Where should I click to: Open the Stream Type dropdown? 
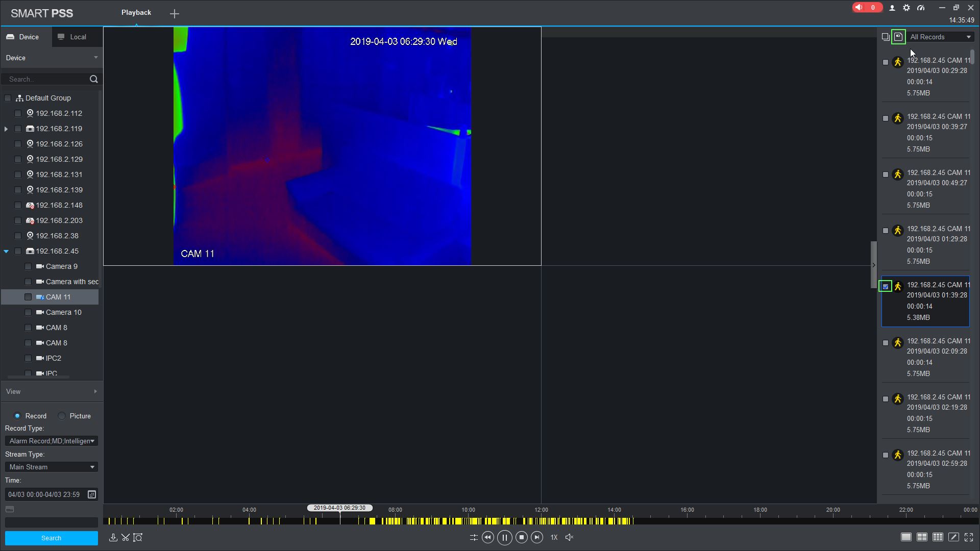tap(51, 467)
